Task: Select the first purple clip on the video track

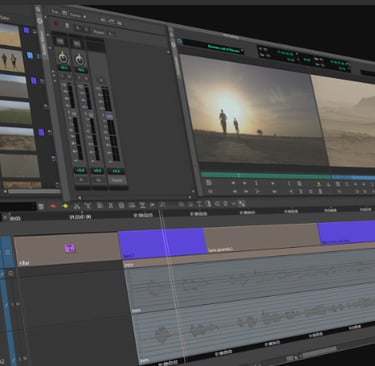Action: [x=163, y=243]
